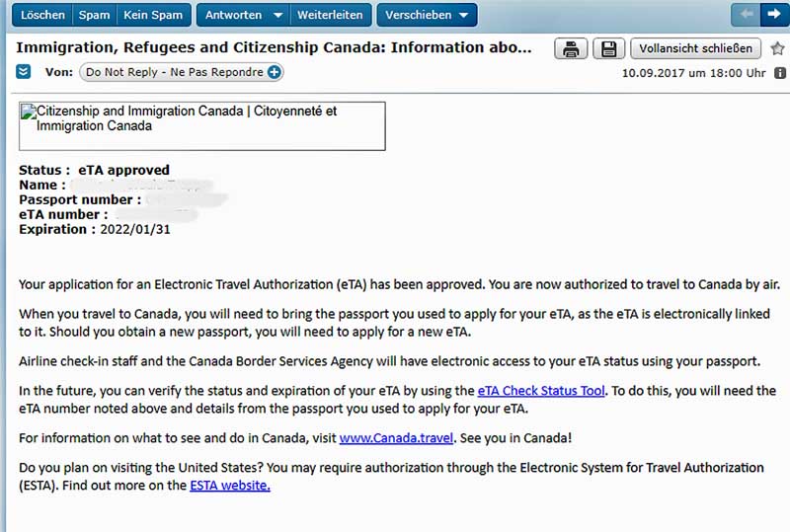Screen dimensions: 790x532
Task: Click the info icon beside the date
Action: 780,73
